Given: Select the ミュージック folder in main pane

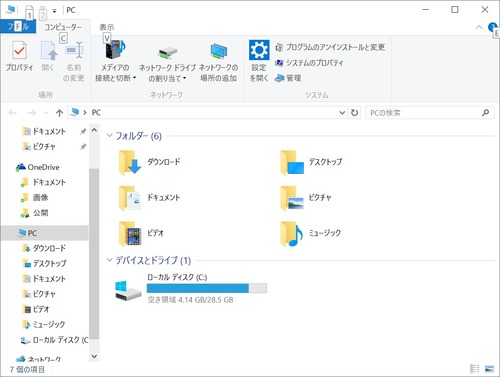Looking at the screenshot, I should 311,233.
